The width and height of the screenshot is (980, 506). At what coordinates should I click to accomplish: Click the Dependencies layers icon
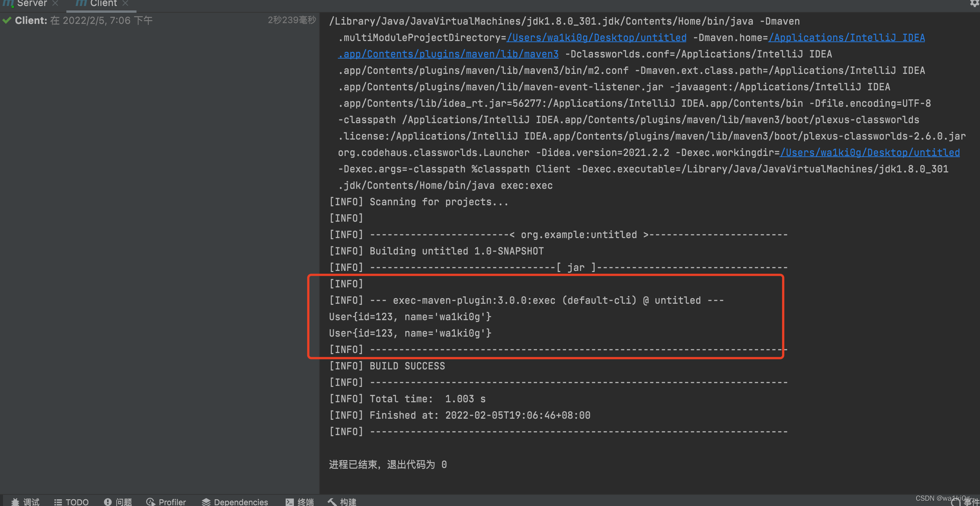[206, 502]
